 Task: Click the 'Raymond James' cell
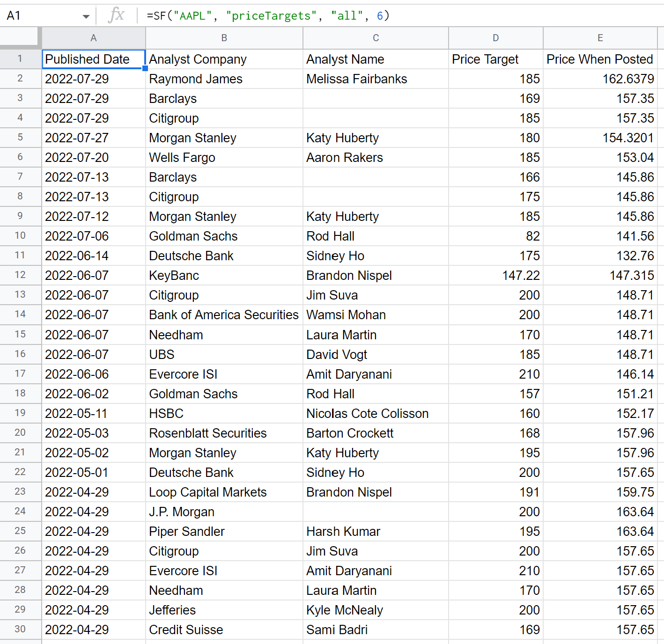(224, 79)
